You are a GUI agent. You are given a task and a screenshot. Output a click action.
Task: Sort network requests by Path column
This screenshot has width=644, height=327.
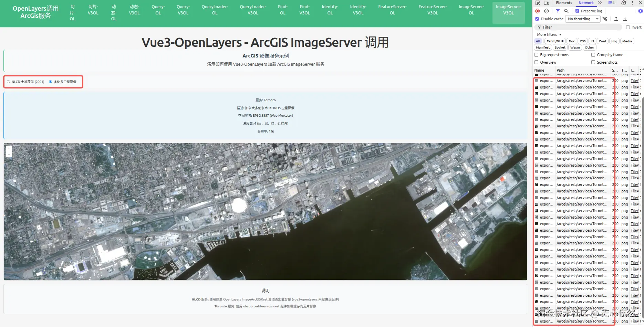[583, 70]
